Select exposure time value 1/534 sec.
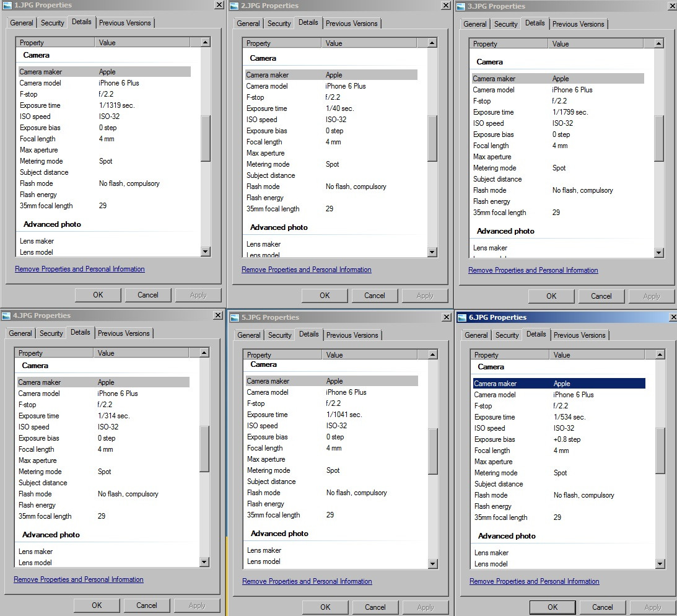 (569, 417)
